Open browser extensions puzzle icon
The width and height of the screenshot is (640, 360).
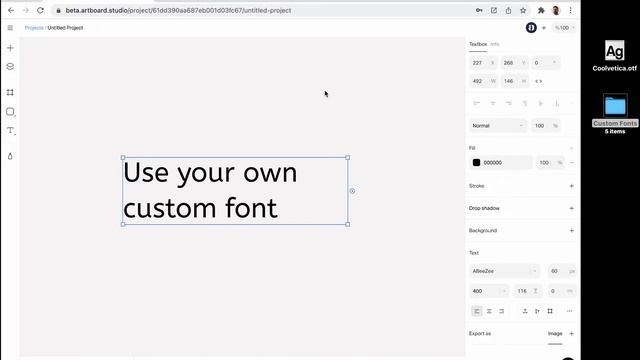click(x=541, y=10)
